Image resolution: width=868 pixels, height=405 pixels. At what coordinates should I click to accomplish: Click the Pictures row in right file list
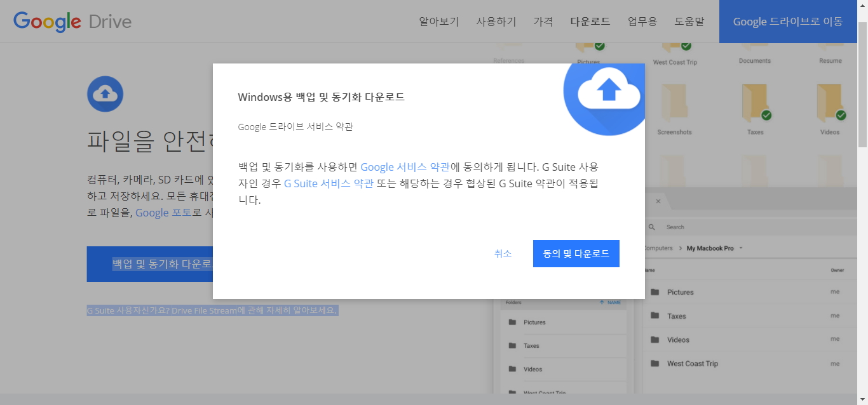pyautogui.click(x=750, y=292)
